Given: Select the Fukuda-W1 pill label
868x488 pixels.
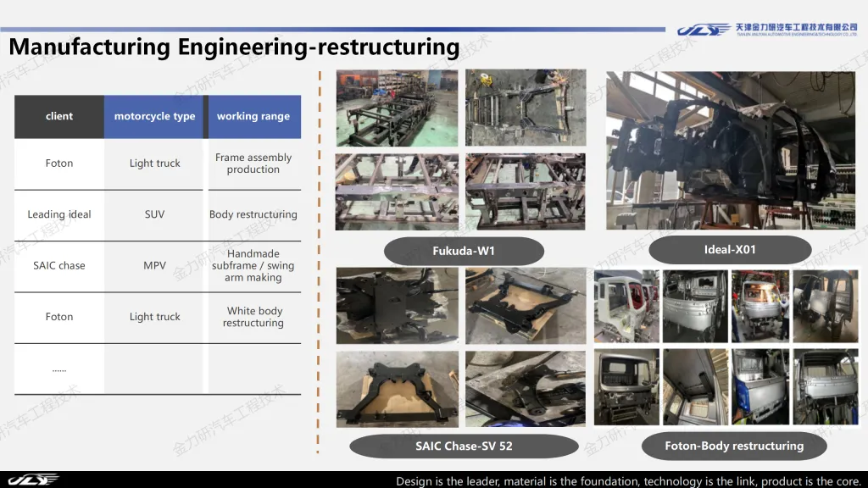Looking at the screenshot, I should [x=464, y=251].
